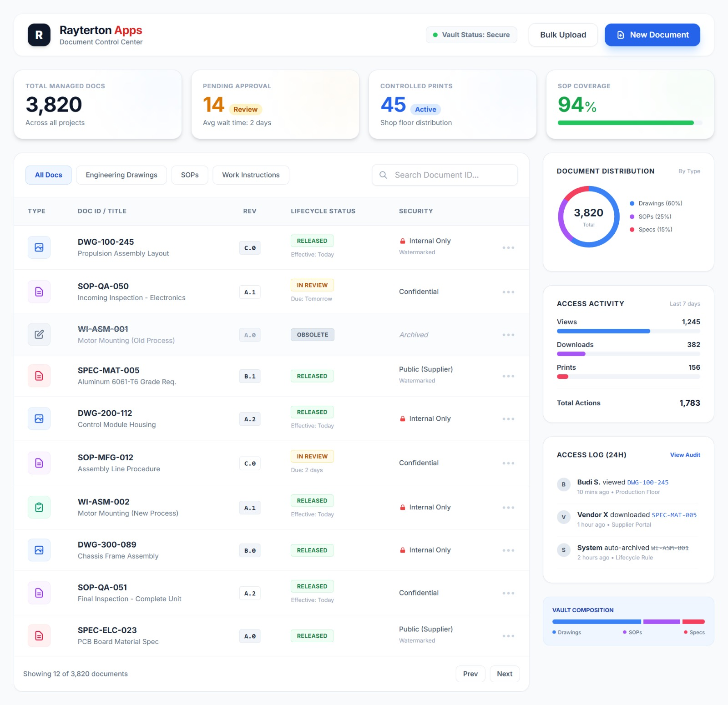
Task: Click the Rayterton Apps logo icon
Action: point(39,35)
